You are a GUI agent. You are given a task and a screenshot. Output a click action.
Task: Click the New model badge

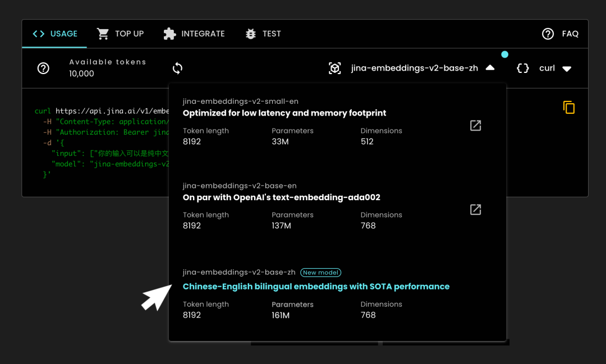[x=320, y=273]
